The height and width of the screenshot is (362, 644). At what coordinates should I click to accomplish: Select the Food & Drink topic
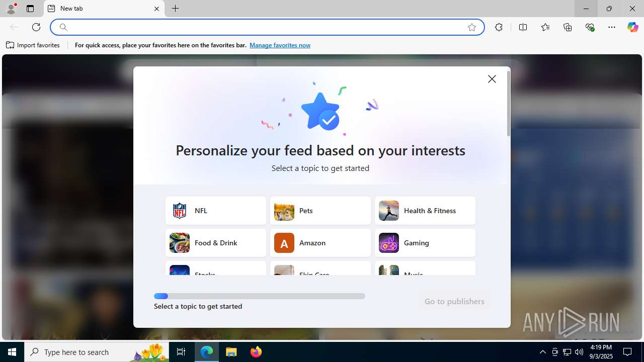click(216, 243)
